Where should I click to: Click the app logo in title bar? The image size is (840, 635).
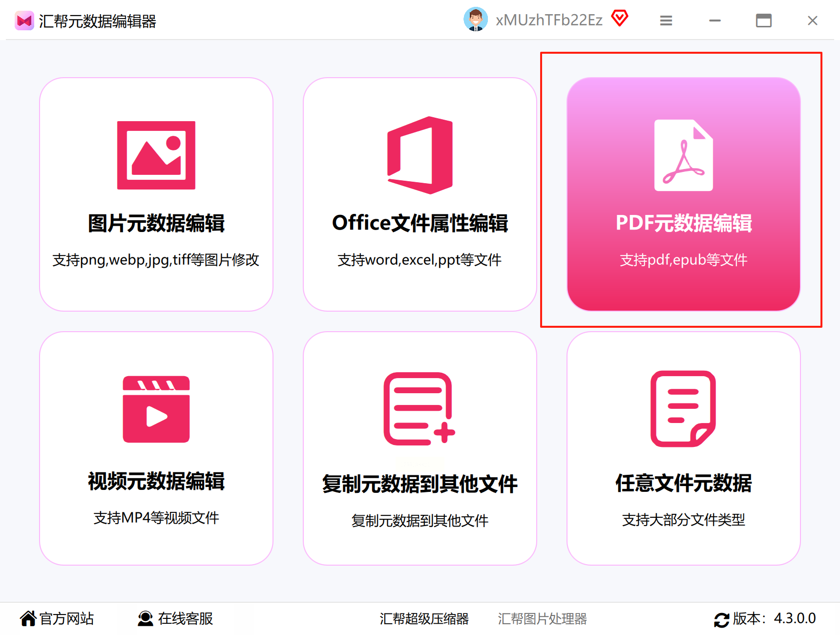[24, 21]
